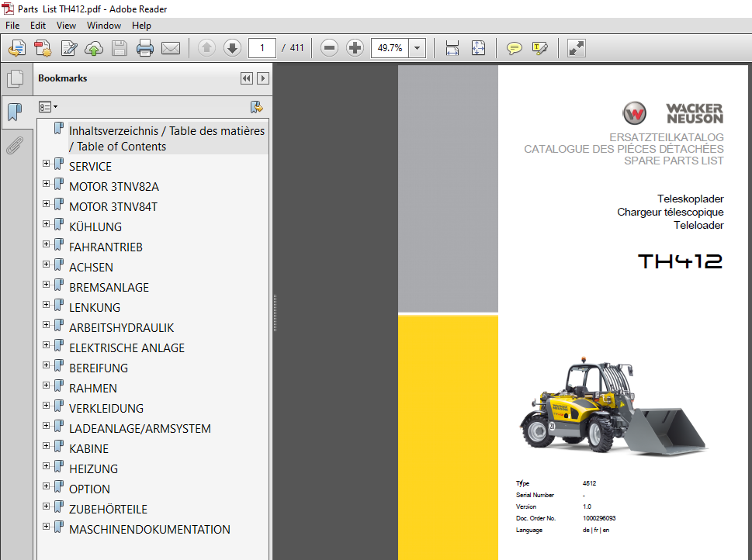
Task: Select the LADEANLAGE/ARMSYSTEM bookmark
Action: point(140,429)
